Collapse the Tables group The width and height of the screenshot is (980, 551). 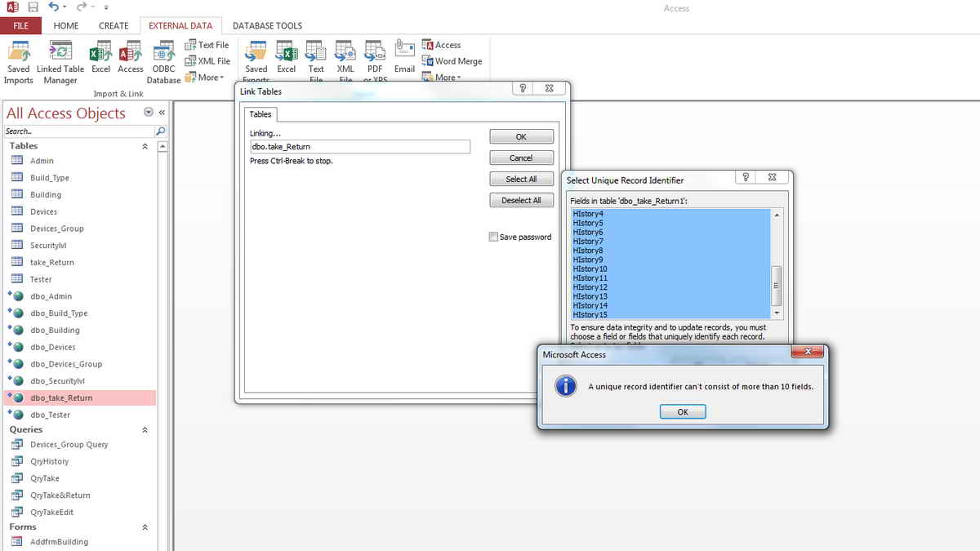point(145,146)
